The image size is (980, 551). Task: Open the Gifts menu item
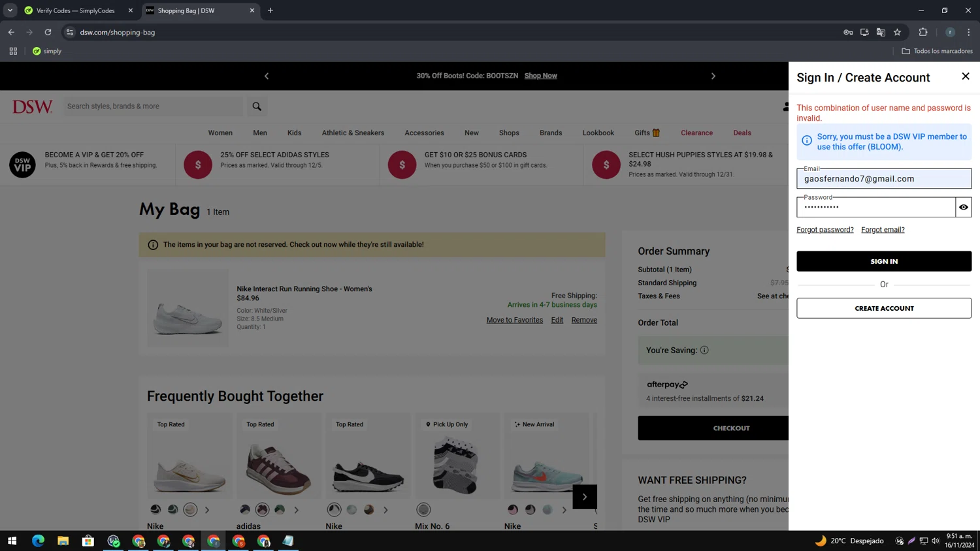647,133
